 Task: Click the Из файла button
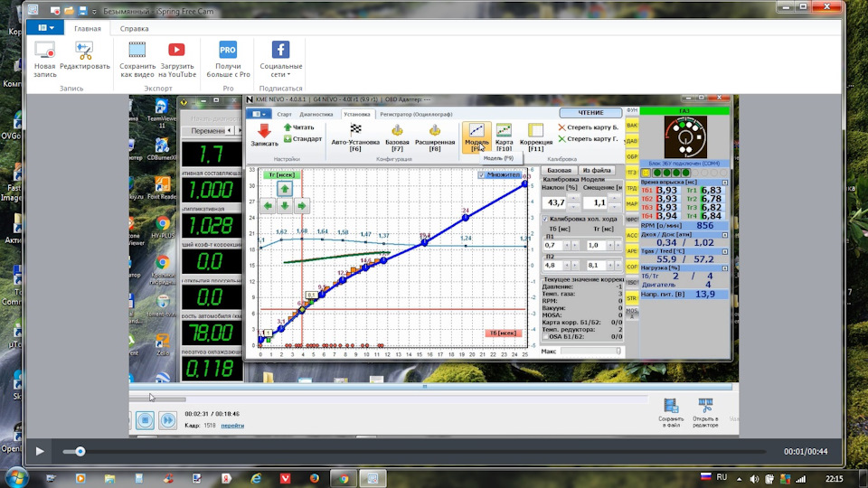tap(598, 170)
